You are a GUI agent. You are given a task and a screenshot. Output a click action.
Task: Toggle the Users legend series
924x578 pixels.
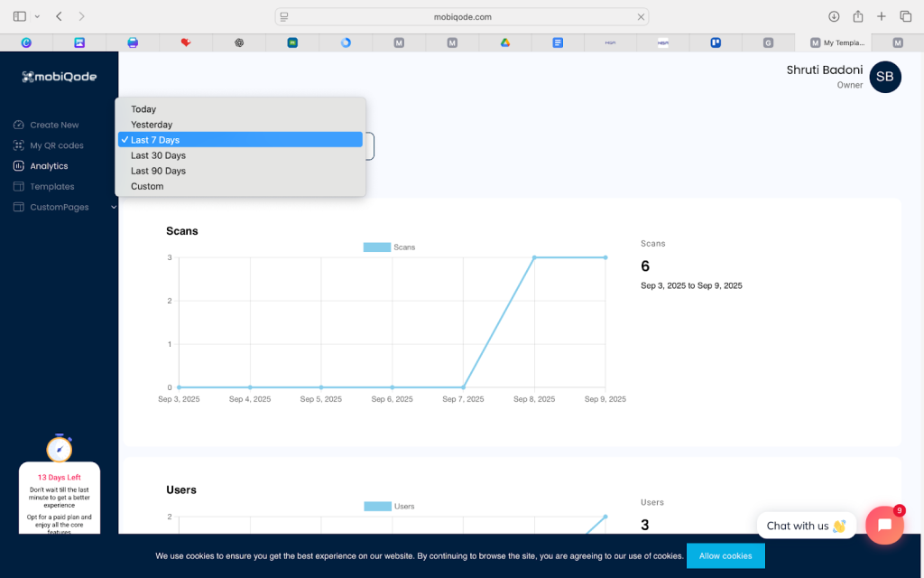click(378, 507)
